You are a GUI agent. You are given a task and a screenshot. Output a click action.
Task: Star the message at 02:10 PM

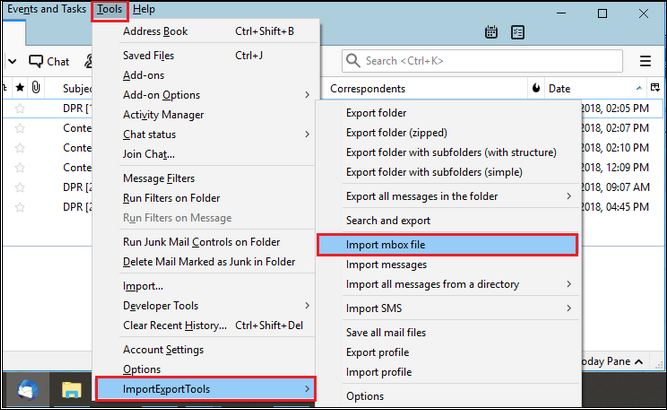(20, 148)
